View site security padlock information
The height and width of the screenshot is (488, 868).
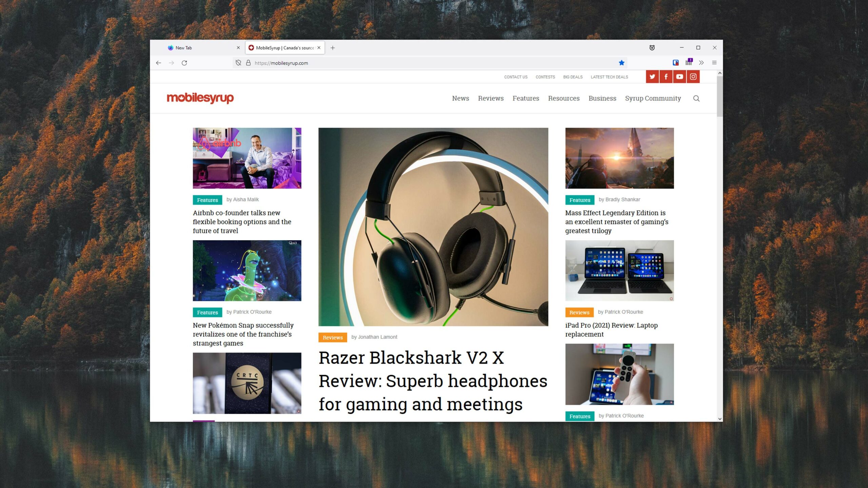(248, 63)
